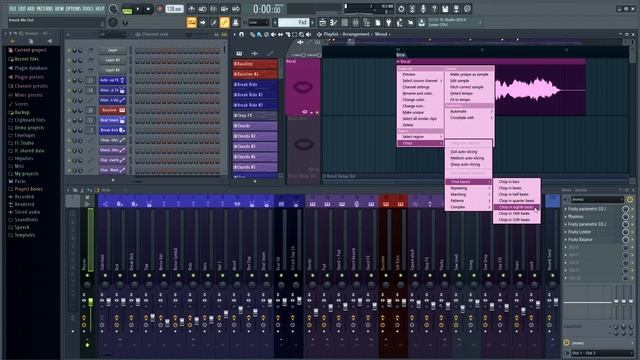Open the Select region submenu
The width and height of the screenshot is (640, 360).
[x=420, y=137]
